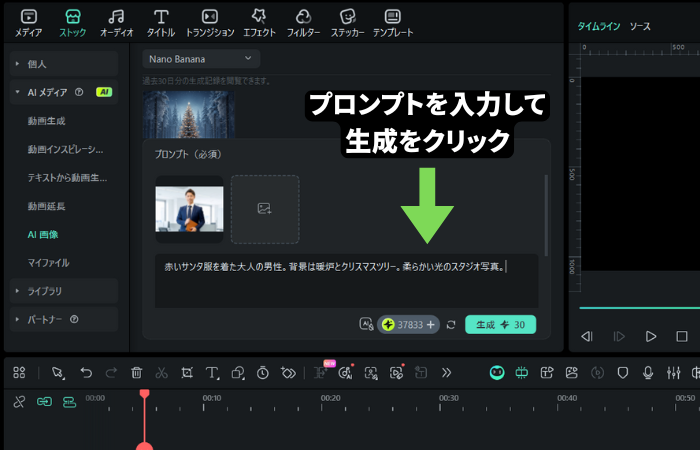Select 動画生成 in the sidebar
This screenshot has width=700, height=450.
click(x=46, y=121)
